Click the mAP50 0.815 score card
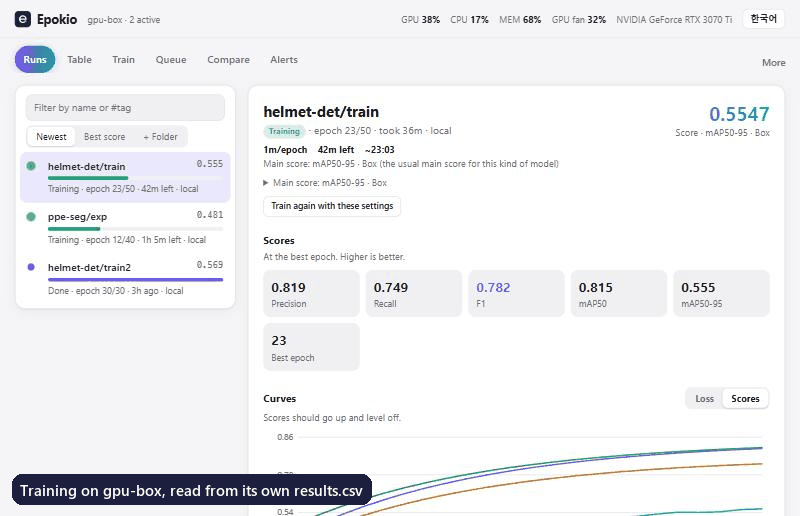The height and width of the screenshot is (516, 800). pyautogui.click(x=619, y=293)
